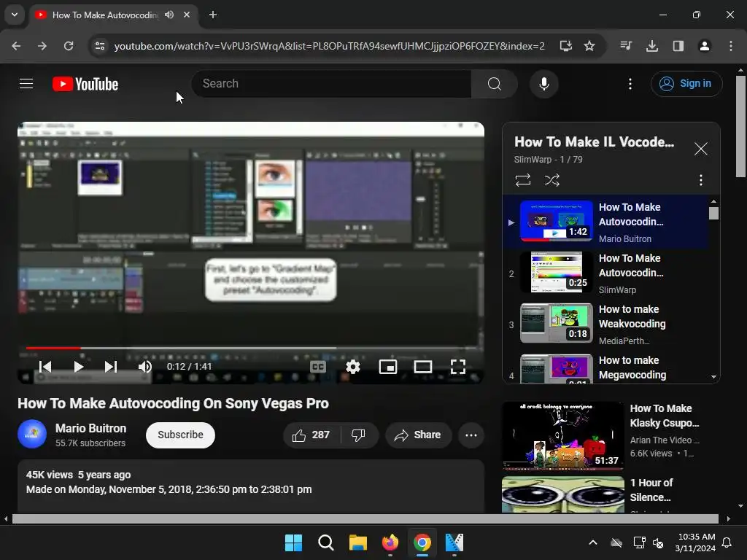This screenshot has width=747, height=560.
Task: Open more actions ellipsis below the video
Action: click(471, 435)
